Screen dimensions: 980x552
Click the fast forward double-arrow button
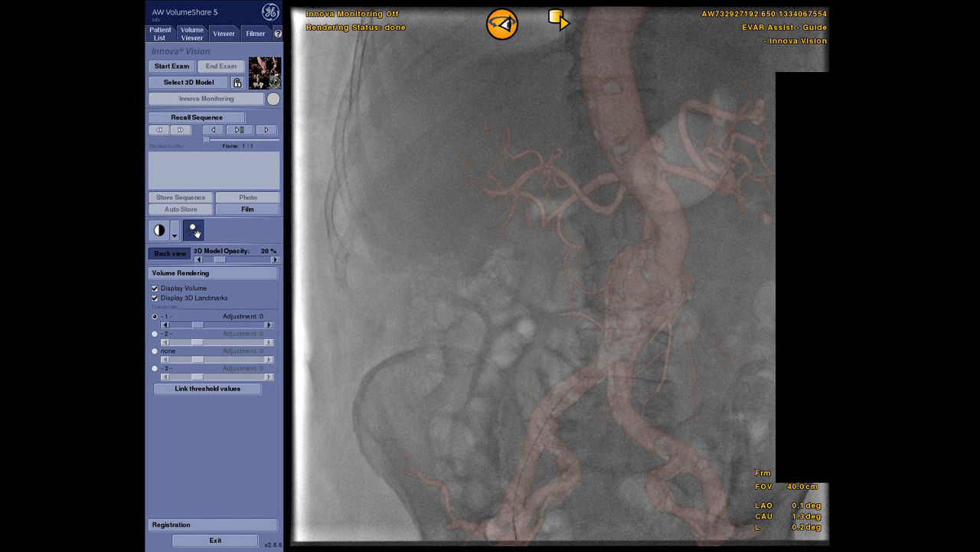[181, 130]
